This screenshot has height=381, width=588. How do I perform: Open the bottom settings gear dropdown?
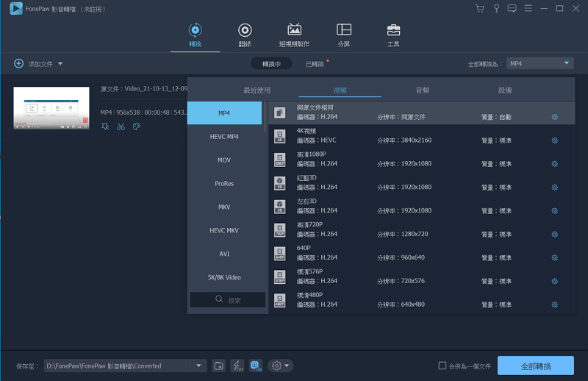tap(281, 366)
